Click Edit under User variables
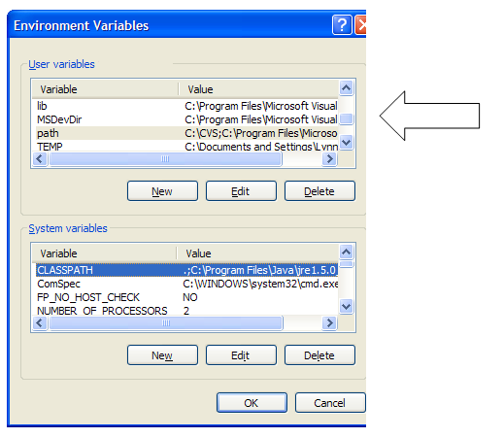 pyautogui.click(x=241, y=191)
